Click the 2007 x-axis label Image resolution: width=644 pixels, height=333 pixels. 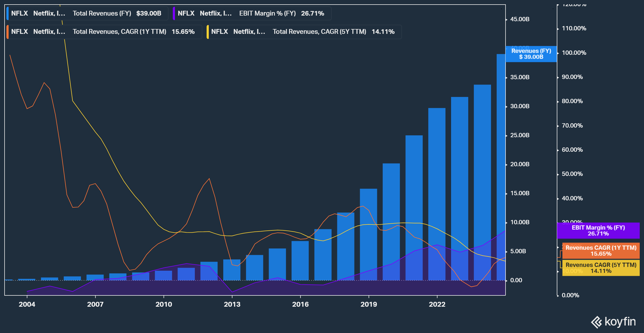pos(95,304)
